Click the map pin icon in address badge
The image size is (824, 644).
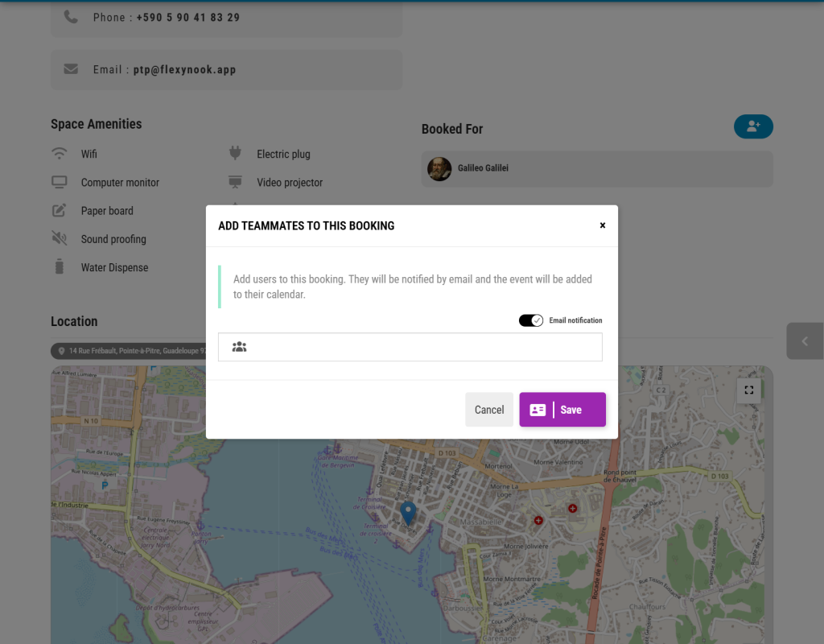coord(61,351)
